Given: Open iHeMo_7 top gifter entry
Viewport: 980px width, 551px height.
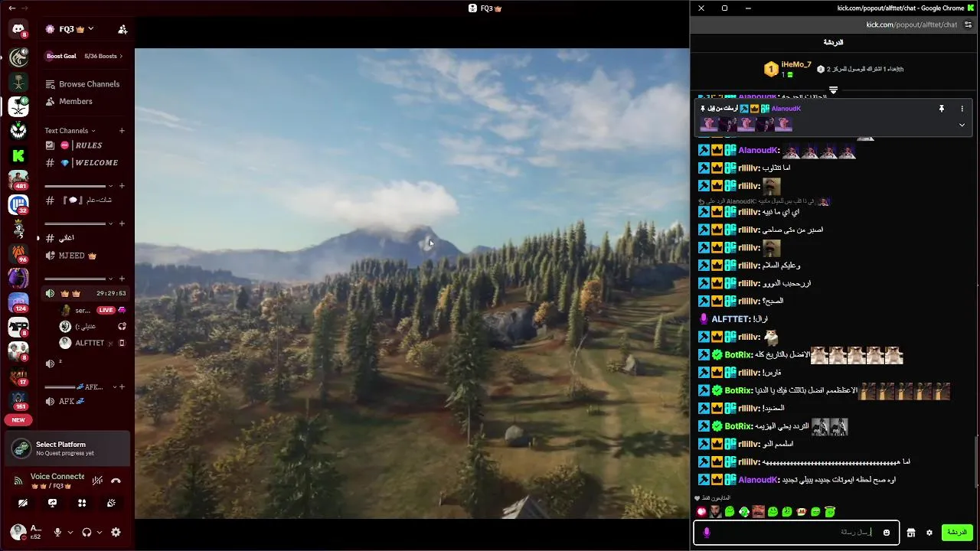Looking at the screenshot, I should pyautogui.click(x=788, y=70).
